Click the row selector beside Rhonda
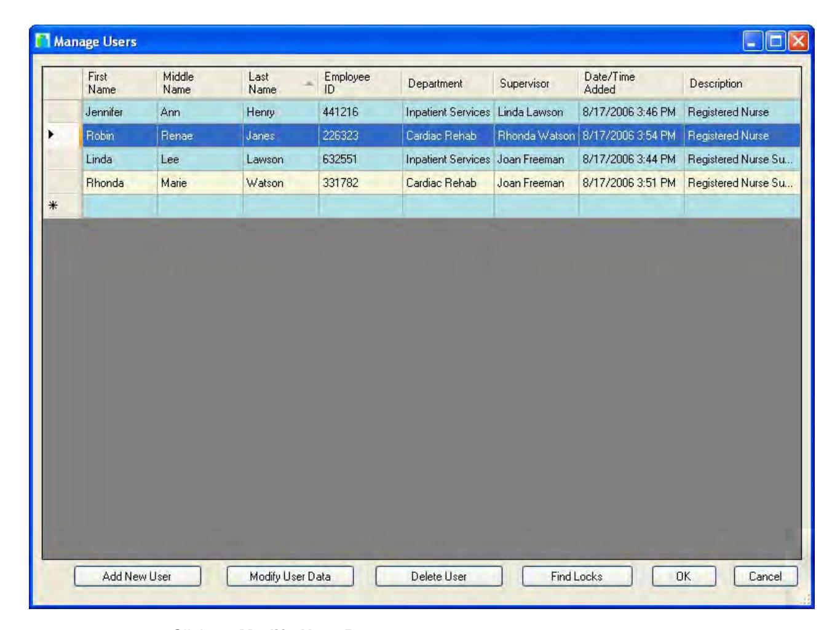The height and width of the screenshot is (630, 840). point(63,183)
